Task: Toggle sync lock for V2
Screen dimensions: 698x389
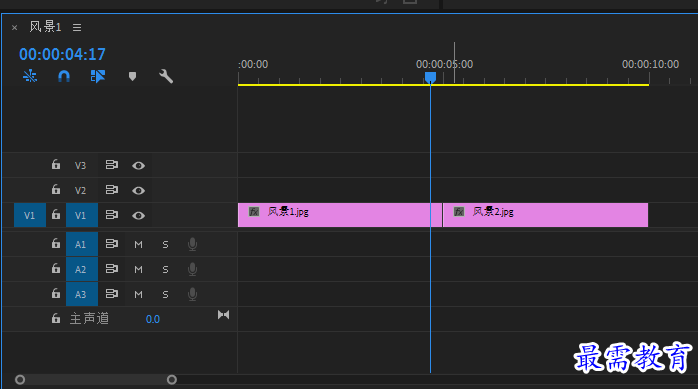Action: tap(112, 190)
